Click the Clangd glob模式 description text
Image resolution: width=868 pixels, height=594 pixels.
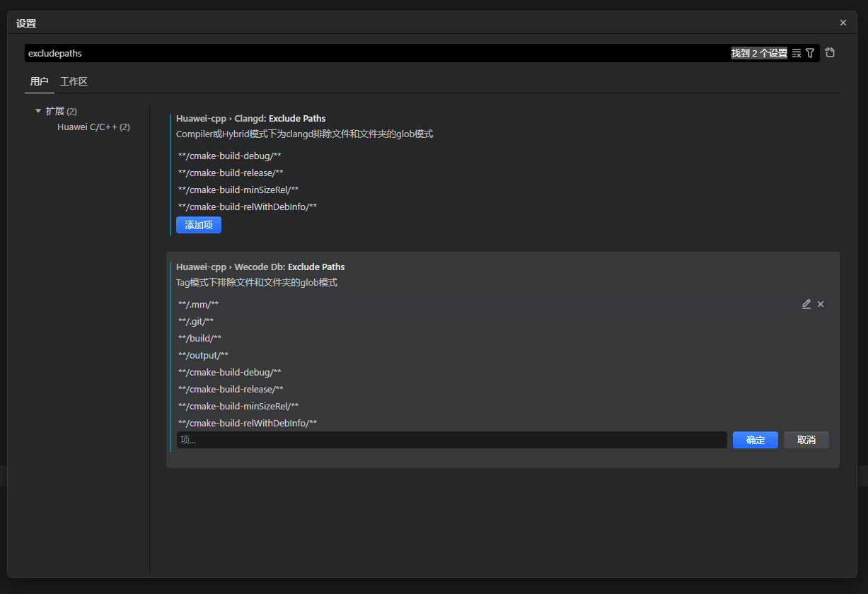304,134
